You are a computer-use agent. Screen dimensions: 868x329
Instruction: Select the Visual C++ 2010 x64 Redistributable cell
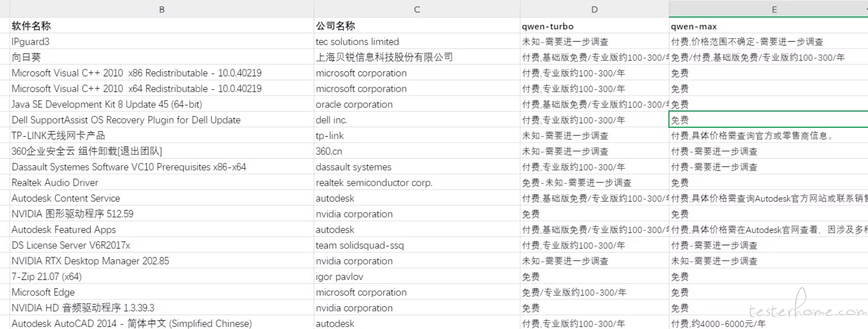click(162, 89)
